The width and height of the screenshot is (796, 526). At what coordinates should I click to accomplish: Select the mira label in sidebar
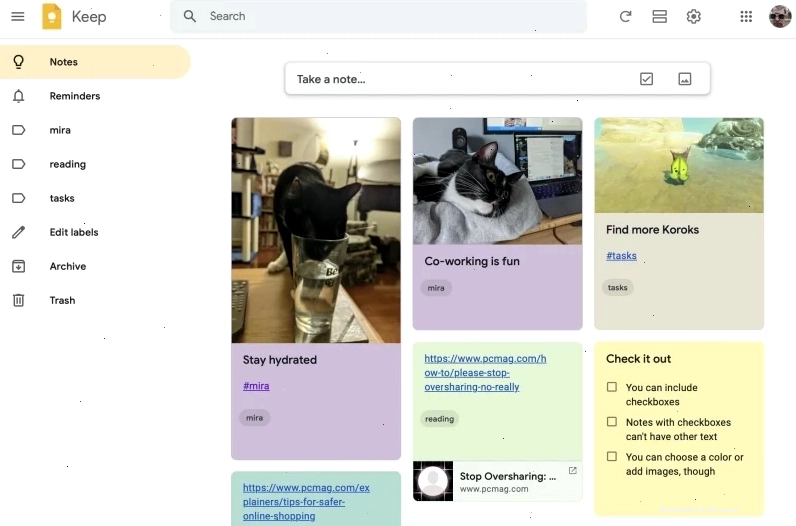click(95, 130)
